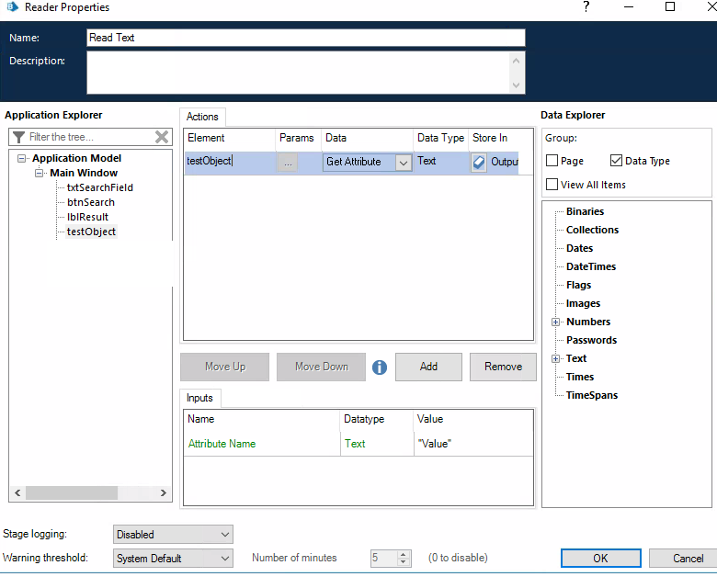Image resolution: width=717 pixels, height=588 pixels.
Task: Click the filter funnel icon in Application Explorer
Action: coord(18,137)
